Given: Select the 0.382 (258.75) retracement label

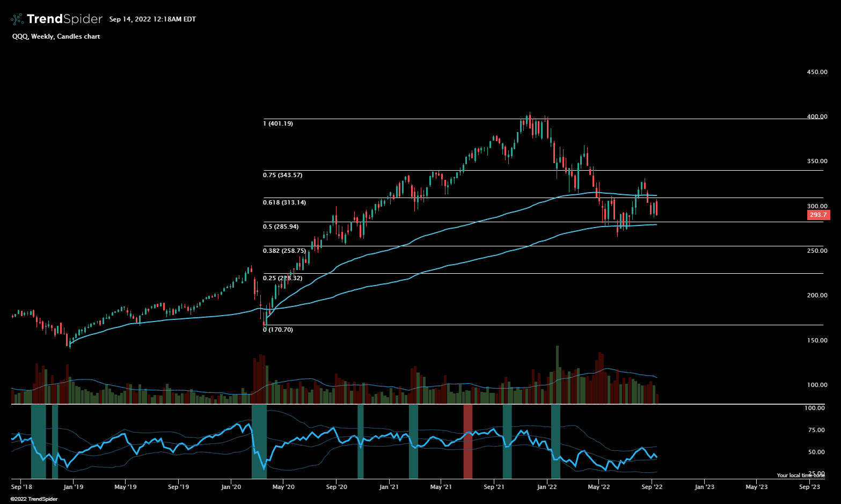Looking at the screenshot, I should click(x=284, y=251).
